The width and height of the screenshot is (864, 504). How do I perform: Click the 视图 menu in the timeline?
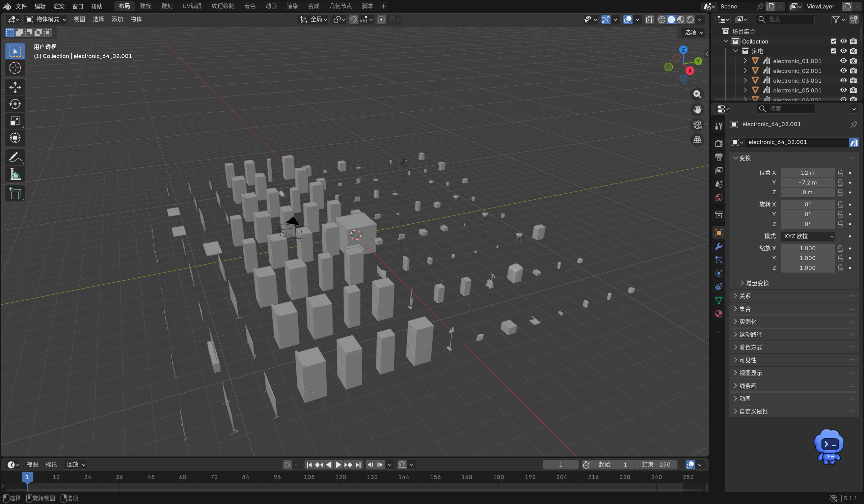pos(32,465)
